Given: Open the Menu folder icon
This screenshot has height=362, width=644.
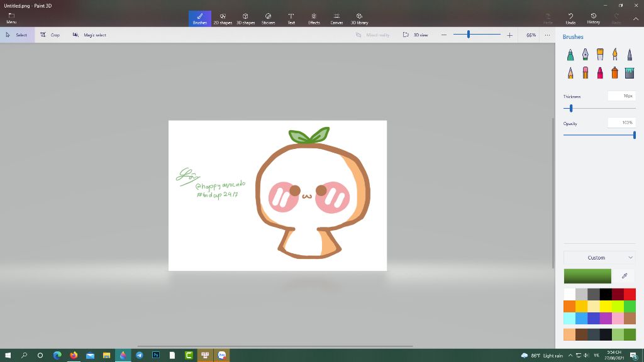Looking at the screenshot, I should (x=11, y=18).
